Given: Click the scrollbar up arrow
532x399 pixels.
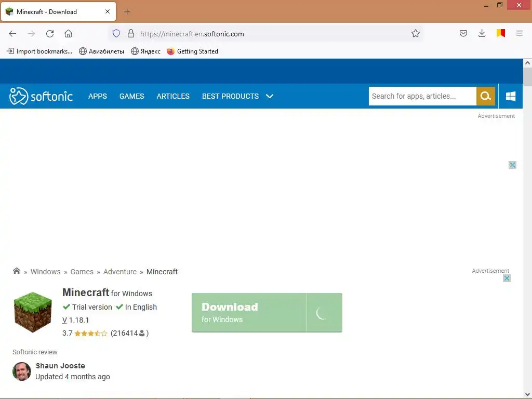Looking at the screenshot, I should (527, 63).
